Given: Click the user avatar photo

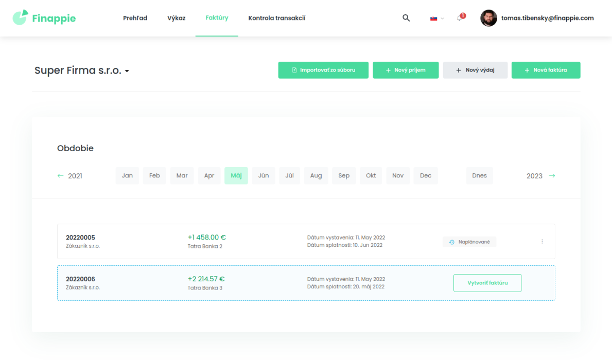Looking at the screenshot, I should click(488, 18).
